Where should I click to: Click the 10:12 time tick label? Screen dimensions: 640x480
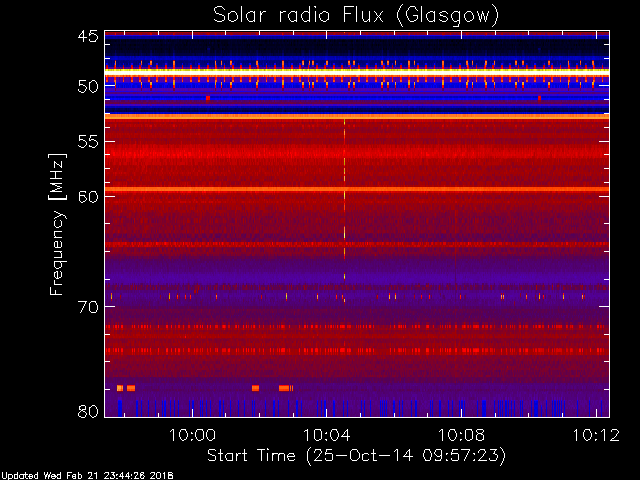(596, 435)
